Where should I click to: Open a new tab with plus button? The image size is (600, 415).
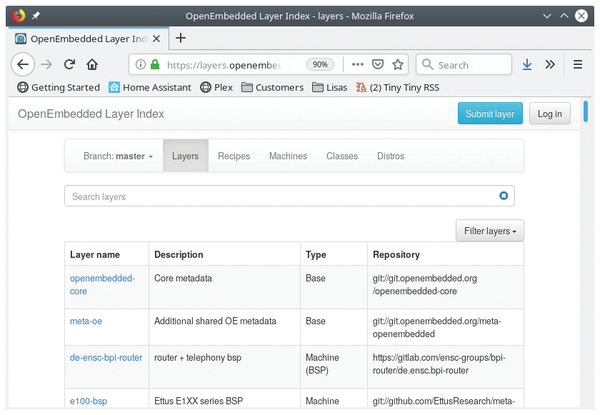[x=181, y=38]
